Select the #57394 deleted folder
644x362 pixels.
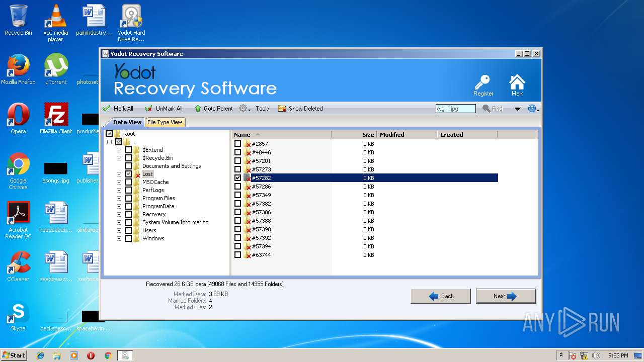[x=261, y=246]
